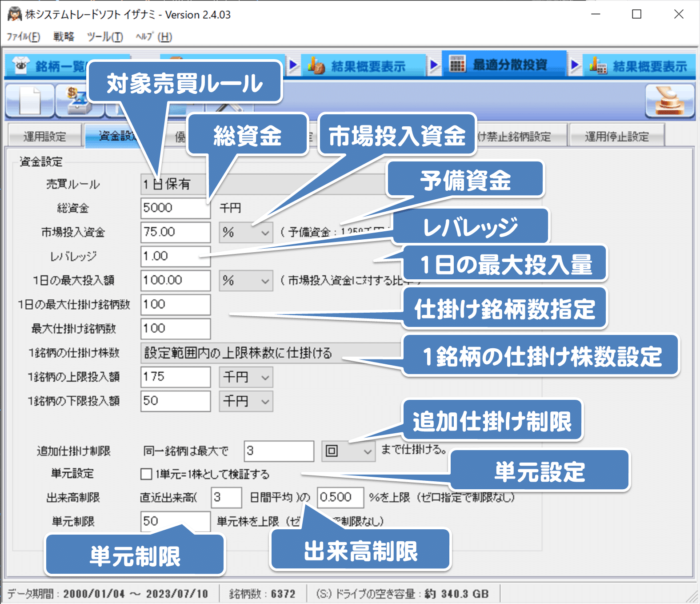Image resolution: width=700 pixels, height=604 pixels.
Task: Click the 直近出来高 days field
Action: pos(227,497)
